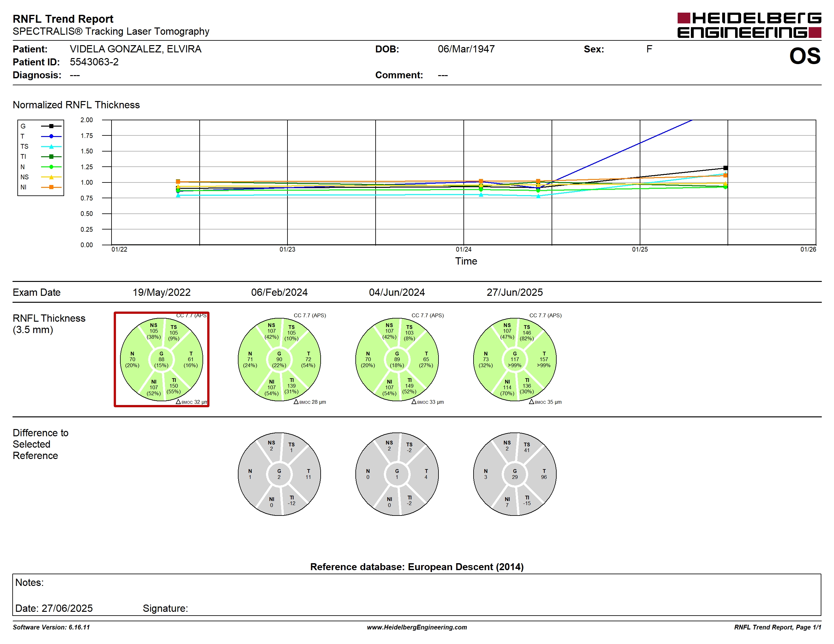The image size is (834, 644).
Task: Click the 01/25 axis tick label
Action: click(x=640, y=249)
